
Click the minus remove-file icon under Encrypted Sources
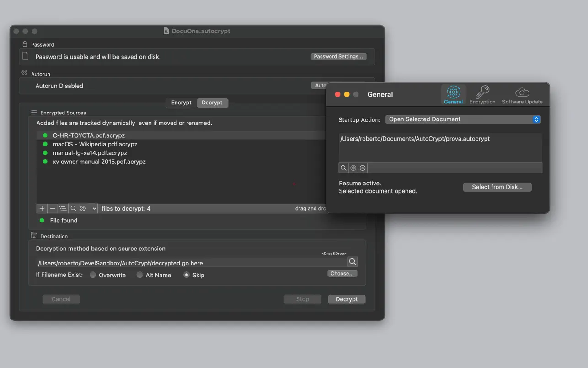(53, 208)
